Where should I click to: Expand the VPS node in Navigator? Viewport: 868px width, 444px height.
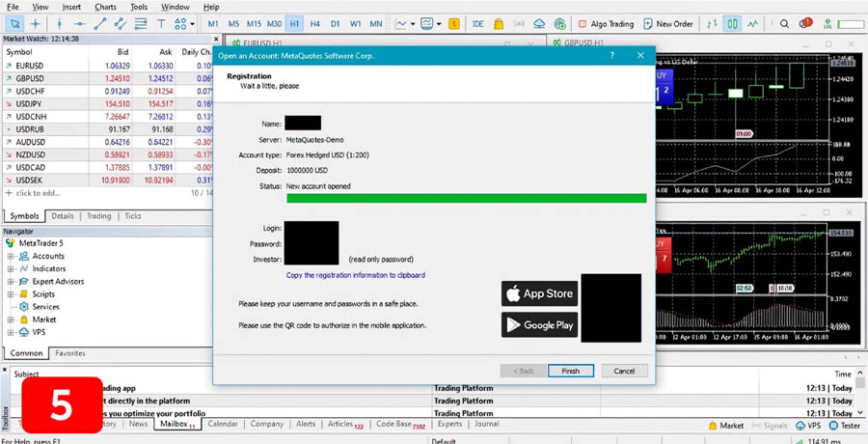pyautogui.click(x=10, y=333)
